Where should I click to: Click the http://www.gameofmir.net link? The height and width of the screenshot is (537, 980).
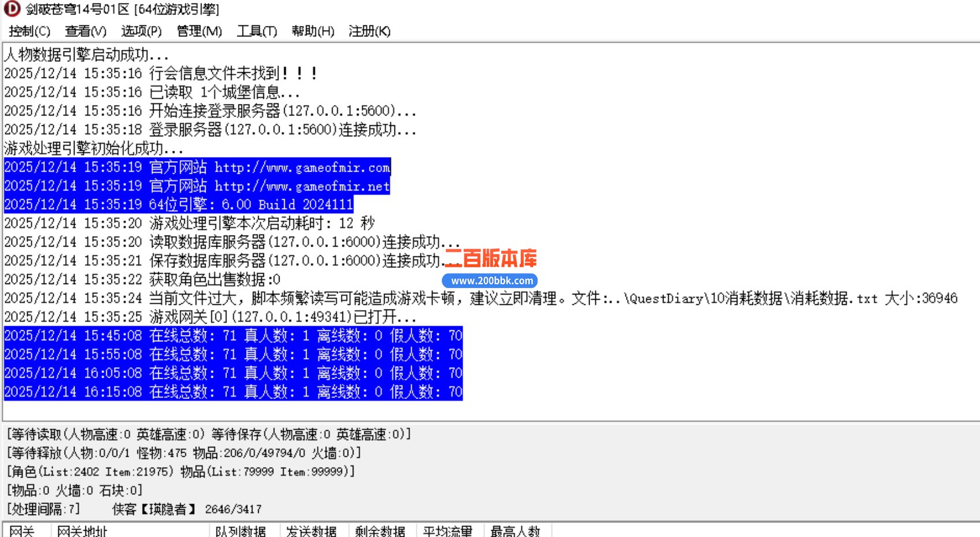(x=301, y=186)
